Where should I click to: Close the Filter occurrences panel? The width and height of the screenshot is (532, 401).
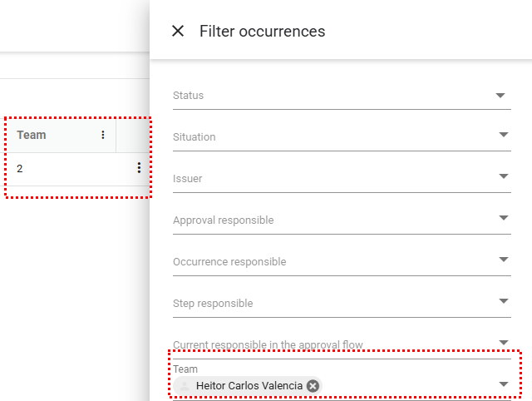coord(178,32)
